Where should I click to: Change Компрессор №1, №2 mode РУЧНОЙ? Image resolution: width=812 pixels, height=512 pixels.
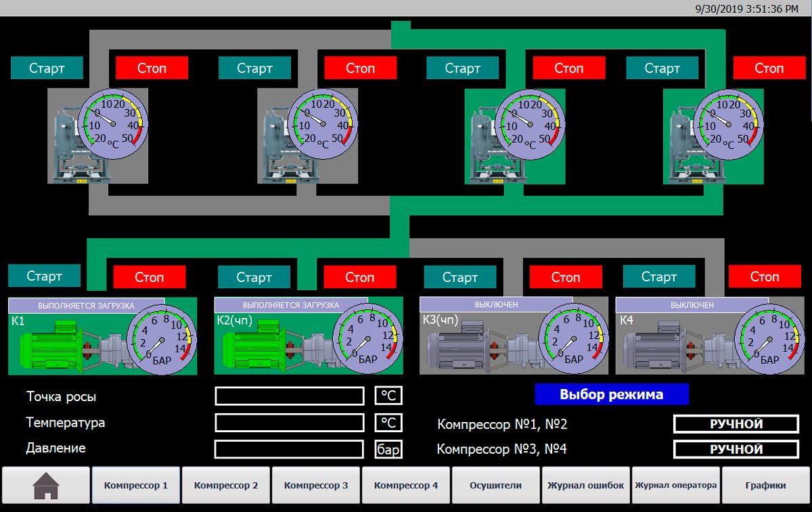coord(736,424)
